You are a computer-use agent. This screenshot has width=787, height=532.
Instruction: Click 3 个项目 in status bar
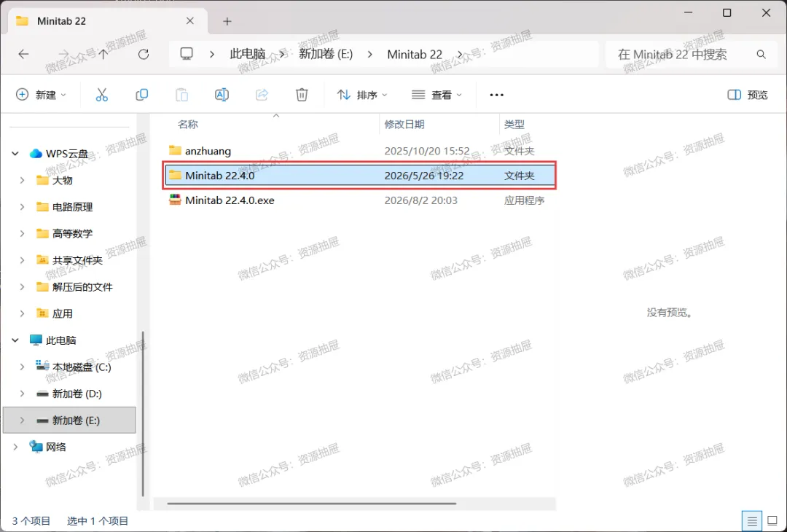click(31, 521)
